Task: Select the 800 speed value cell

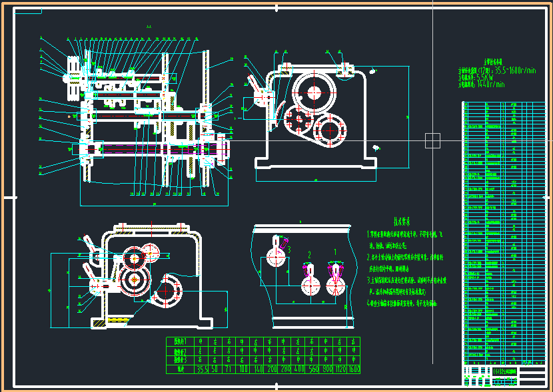Action: [326, 369]
